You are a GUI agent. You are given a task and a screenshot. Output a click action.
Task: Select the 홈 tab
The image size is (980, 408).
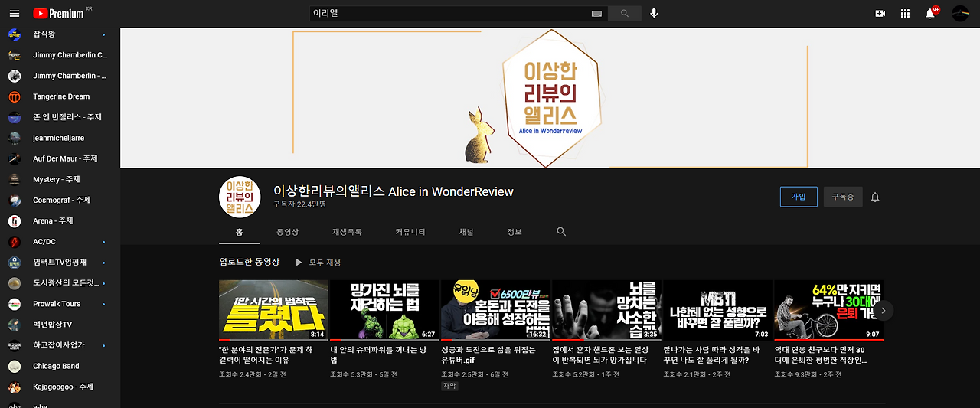pyautogui.click(x=240, y=232)
